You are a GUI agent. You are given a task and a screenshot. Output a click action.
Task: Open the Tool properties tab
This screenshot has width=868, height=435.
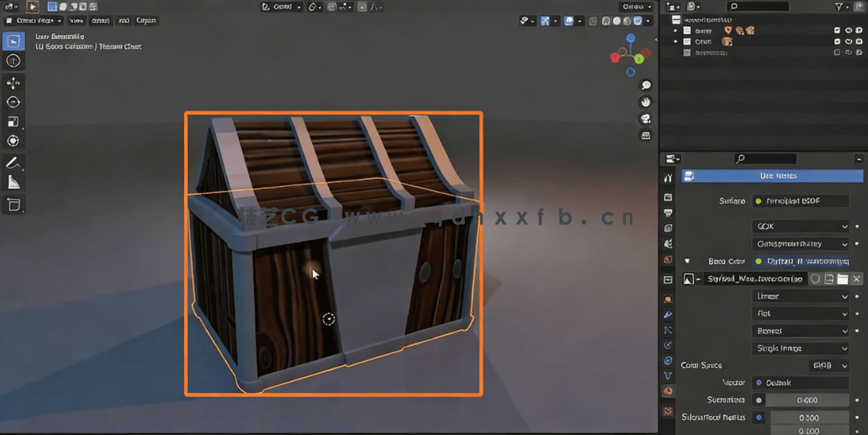(668, 178)
